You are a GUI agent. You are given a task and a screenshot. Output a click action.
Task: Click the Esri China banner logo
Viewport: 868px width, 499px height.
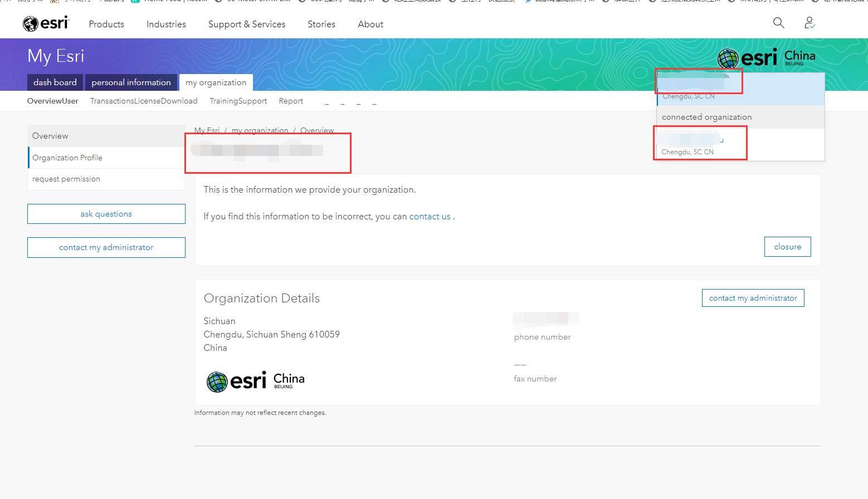click(767, 58)
